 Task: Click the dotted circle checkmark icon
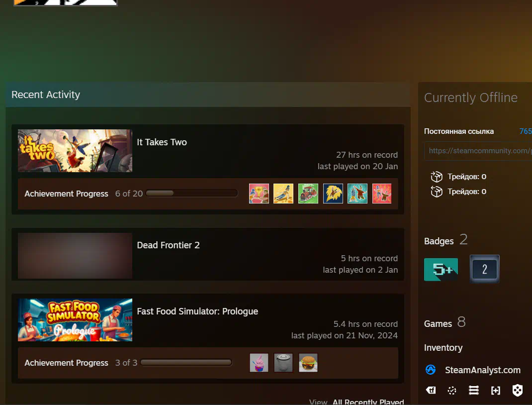[452, 391]
